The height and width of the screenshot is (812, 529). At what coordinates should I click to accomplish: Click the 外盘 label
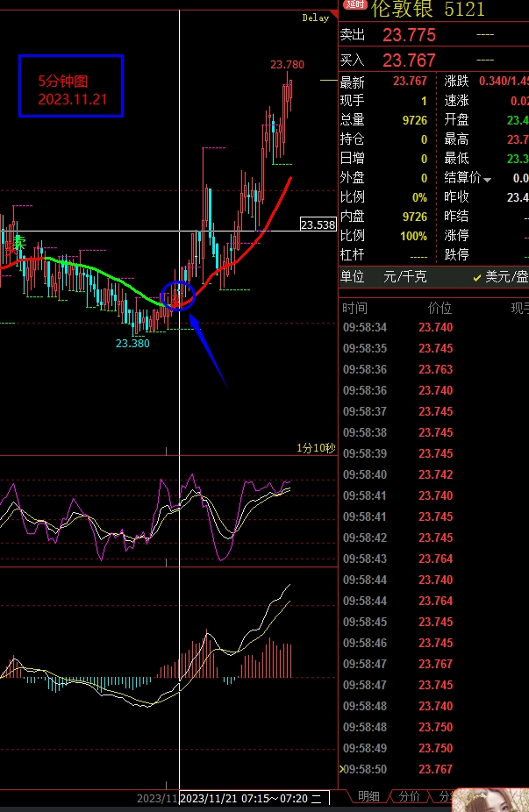353,178
